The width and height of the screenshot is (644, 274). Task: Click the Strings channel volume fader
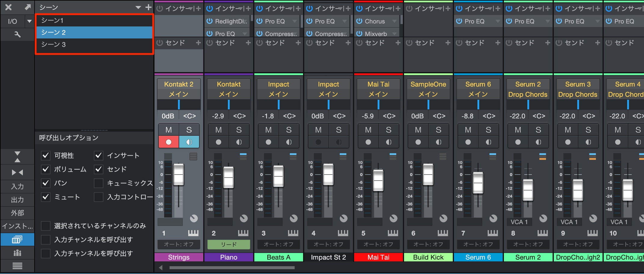(x=179, y=174)
